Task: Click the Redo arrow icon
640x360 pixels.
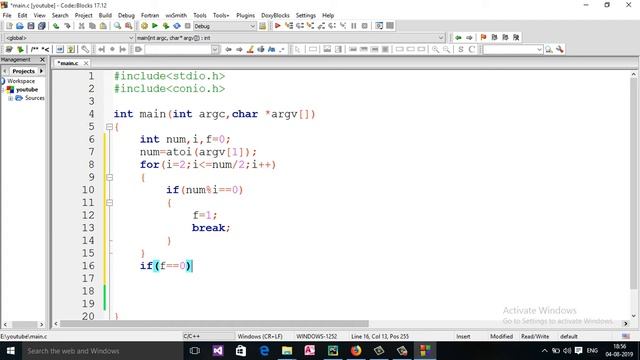Action: (67, 26)
